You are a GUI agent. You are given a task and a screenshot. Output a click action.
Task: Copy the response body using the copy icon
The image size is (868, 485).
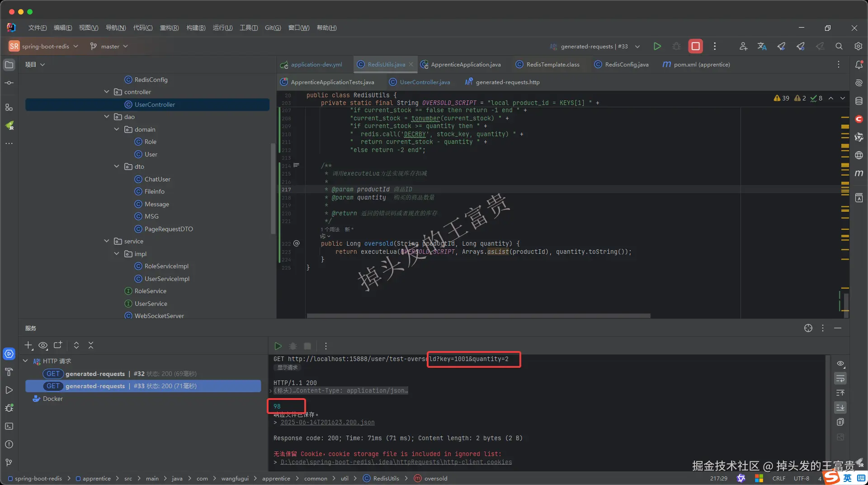point(840,422)
